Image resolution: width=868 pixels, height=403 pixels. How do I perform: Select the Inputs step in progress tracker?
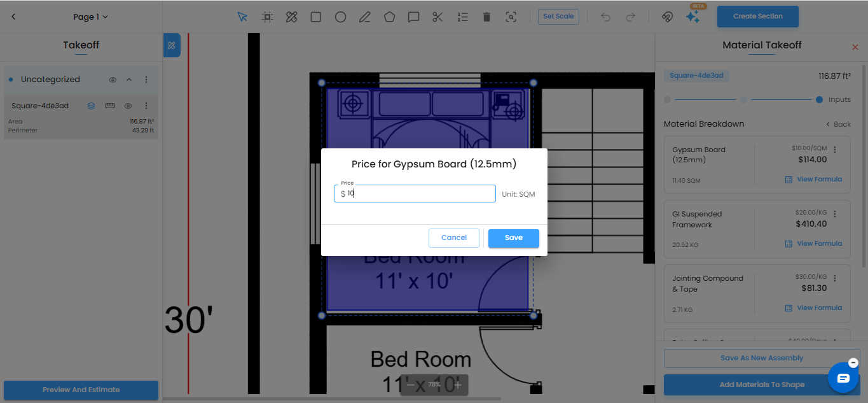coord(819,99)
